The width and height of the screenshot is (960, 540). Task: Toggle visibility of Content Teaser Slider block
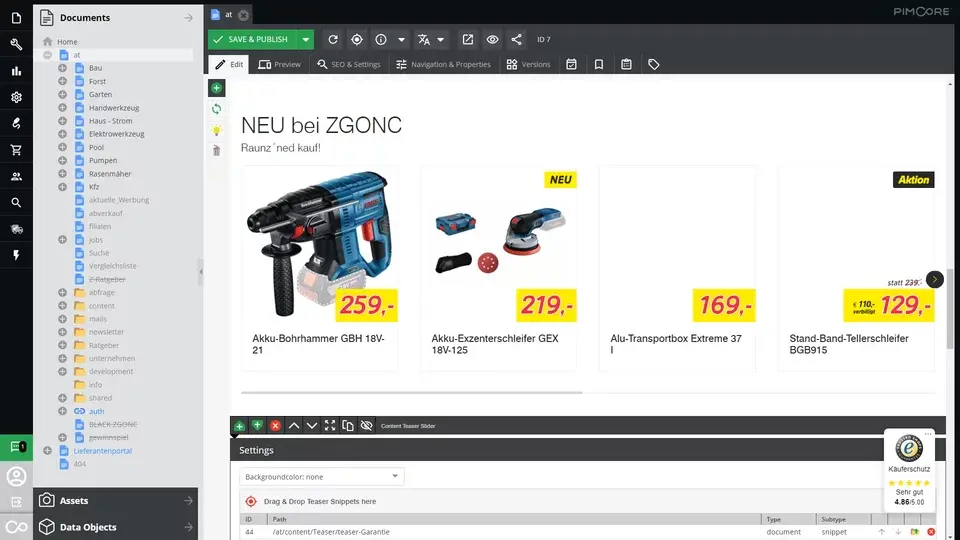tap(366, 426)
